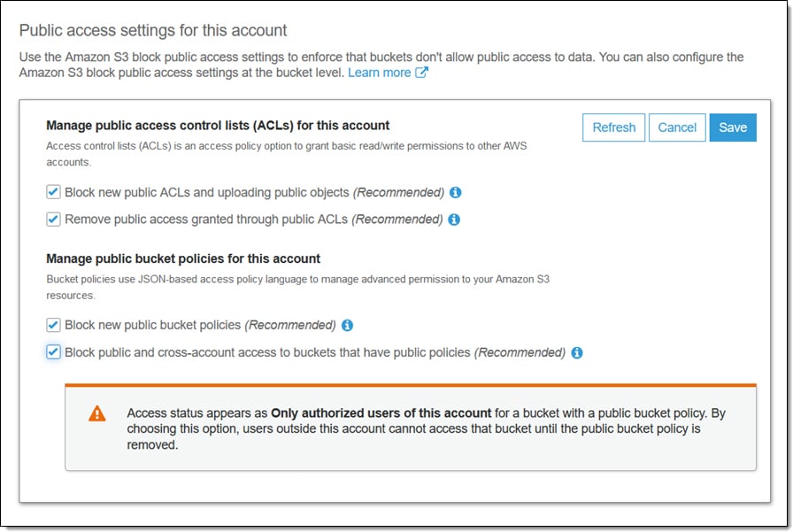This screenshot has width=793, height=532.
Task: Uncheck "Block public and cross-account access to buckets"
Action: pyautogui.click(x=53, y=352)
